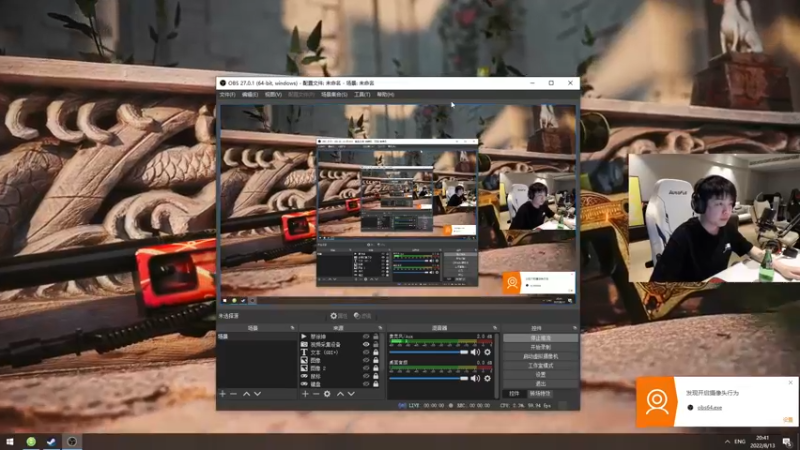The height and width of the screenshot is (450, 800).
Task: Click webcam overlay on desktop
Action: (x=714, y=218)
